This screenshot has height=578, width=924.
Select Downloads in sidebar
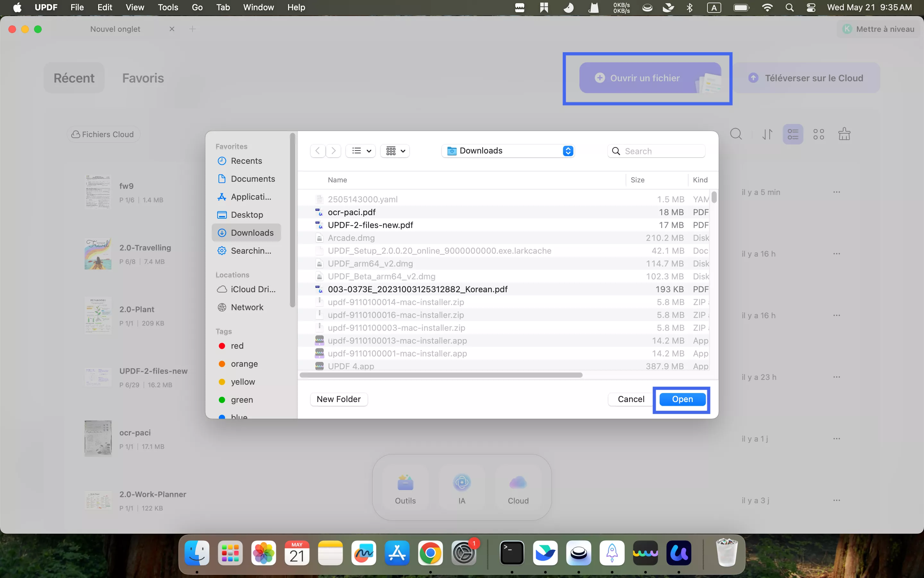(x=246, y=233)
